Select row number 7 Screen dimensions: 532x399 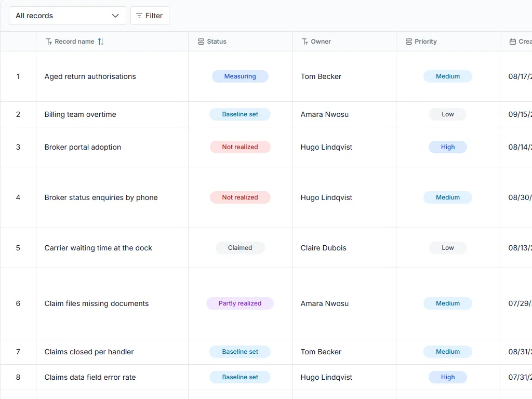click(x=18, y=352)
